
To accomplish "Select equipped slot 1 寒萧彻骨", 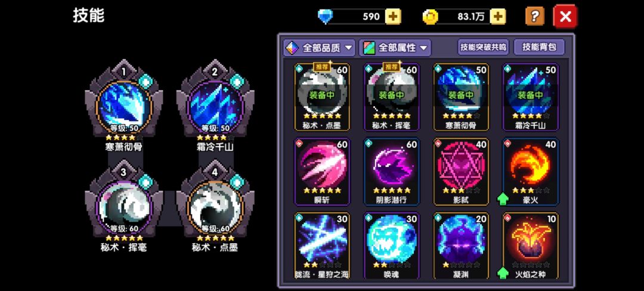I will pyautogui.click(x=123, y=106).
